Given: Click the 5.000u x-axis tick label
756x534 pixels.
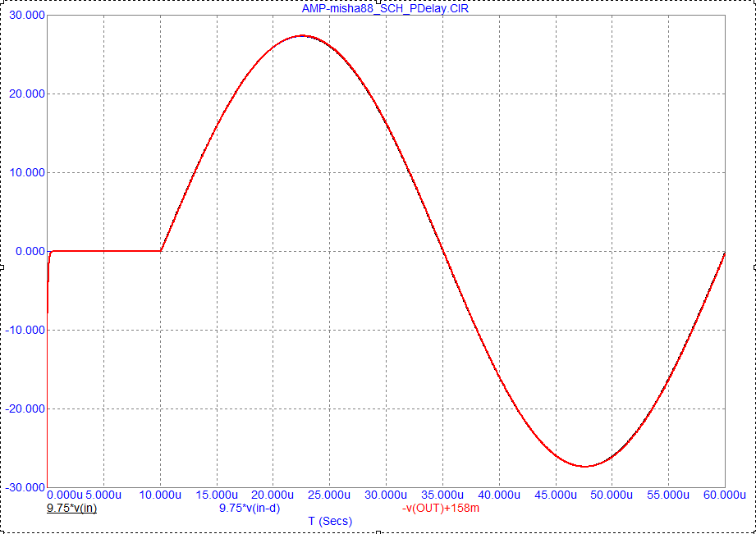Looking at the screenshot, I should 104,495.
